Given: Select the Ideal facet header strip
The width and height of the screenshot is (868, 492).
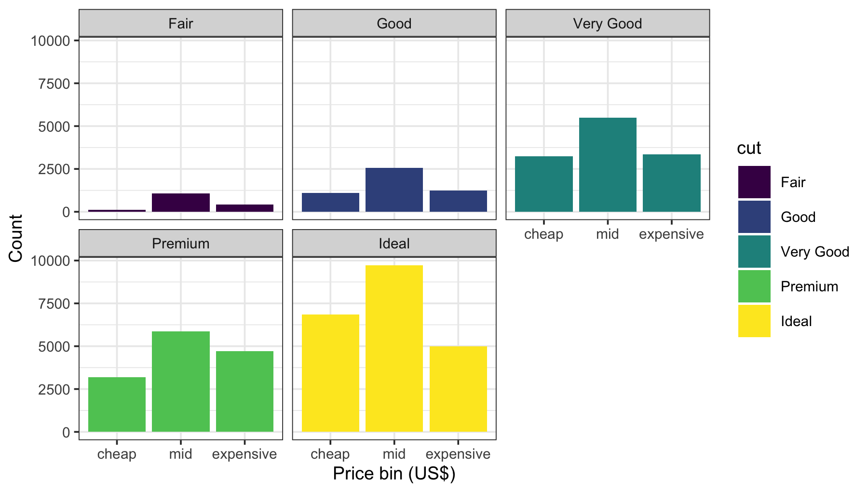Looking at the screenshot, I should (394, 243).
